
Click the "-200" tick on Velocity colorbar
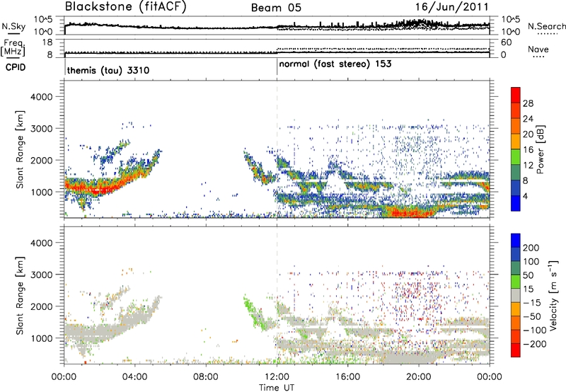pos(535,344)
